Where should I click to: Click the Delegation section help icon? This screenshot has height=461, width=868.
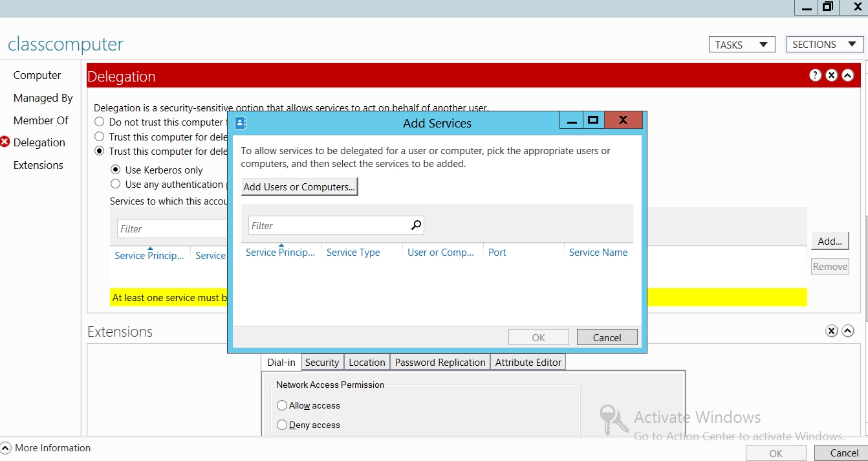coord(815,76)
